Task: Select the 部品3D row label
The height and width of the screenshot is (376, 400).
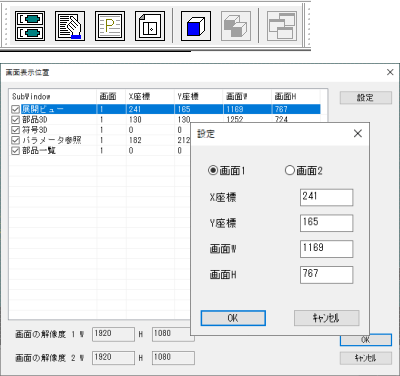Action: pyautogui.click(x=35, y=119)
